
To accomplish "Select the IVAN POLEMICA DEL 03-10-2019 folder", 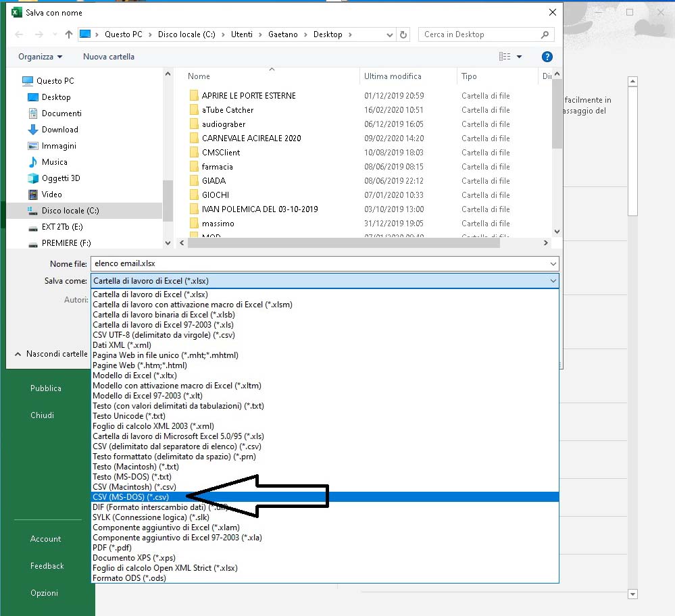I will coord(259,209).
